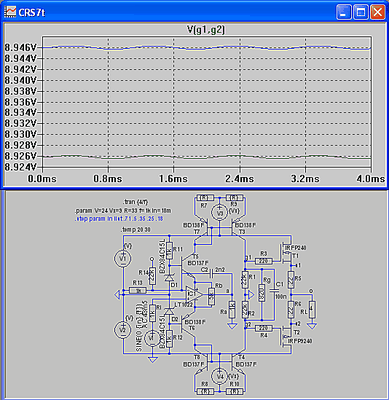Click ground symbol below RL
The width and height of the screenshot is (389, 400).
coord(312,325)
